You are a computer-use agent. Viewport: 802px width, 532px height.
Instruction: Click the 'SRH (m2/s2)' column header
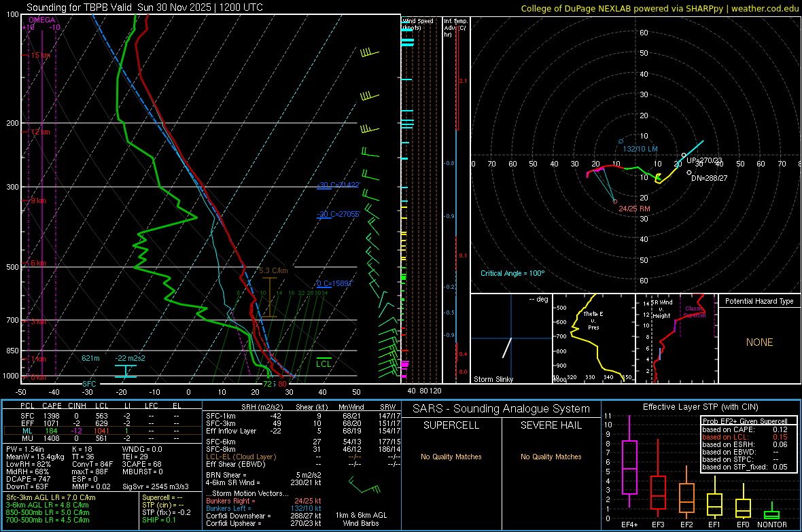click(262, 407)
